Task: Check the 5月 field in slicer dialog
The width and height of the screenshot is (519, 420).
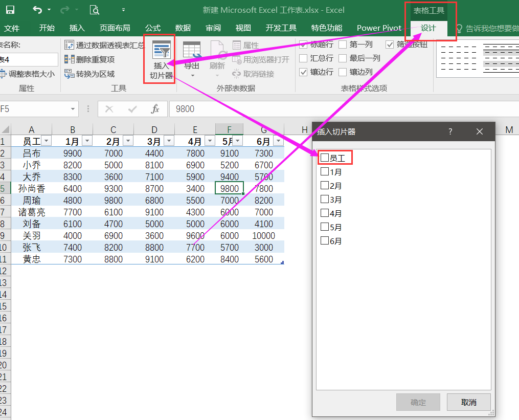Action: (x=325, y=227)
